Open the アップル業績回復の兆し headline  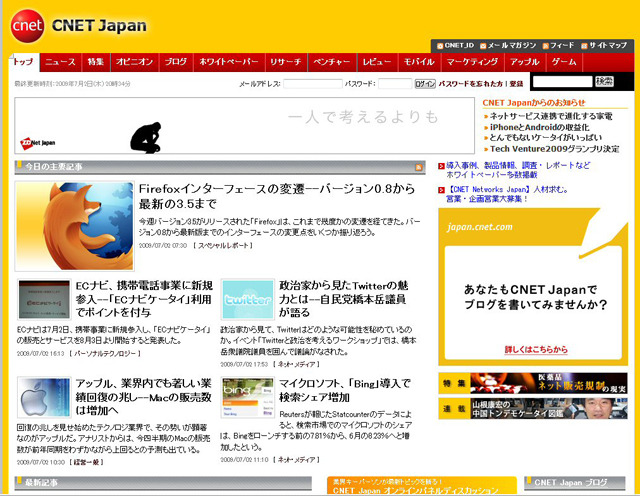click(144, 397)
